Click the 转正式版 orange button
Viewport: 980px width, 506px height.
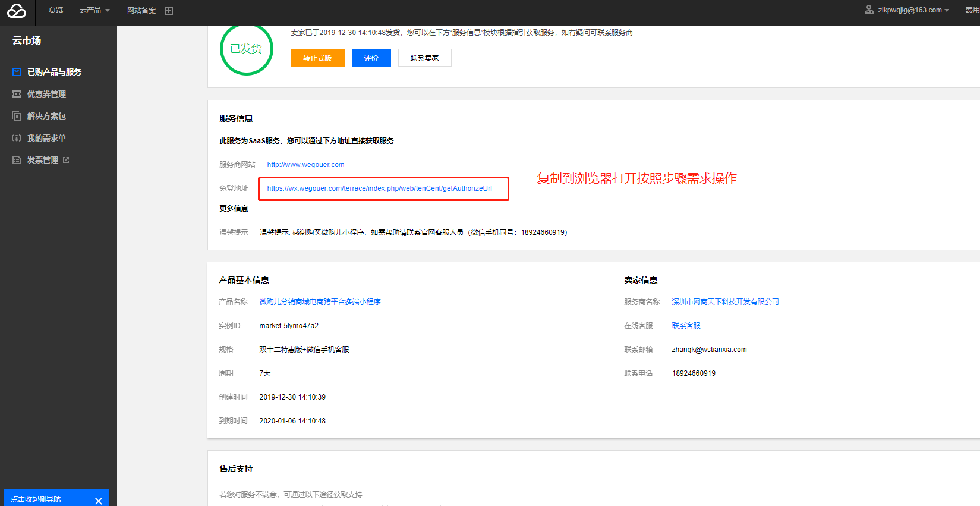pos(318,58)
